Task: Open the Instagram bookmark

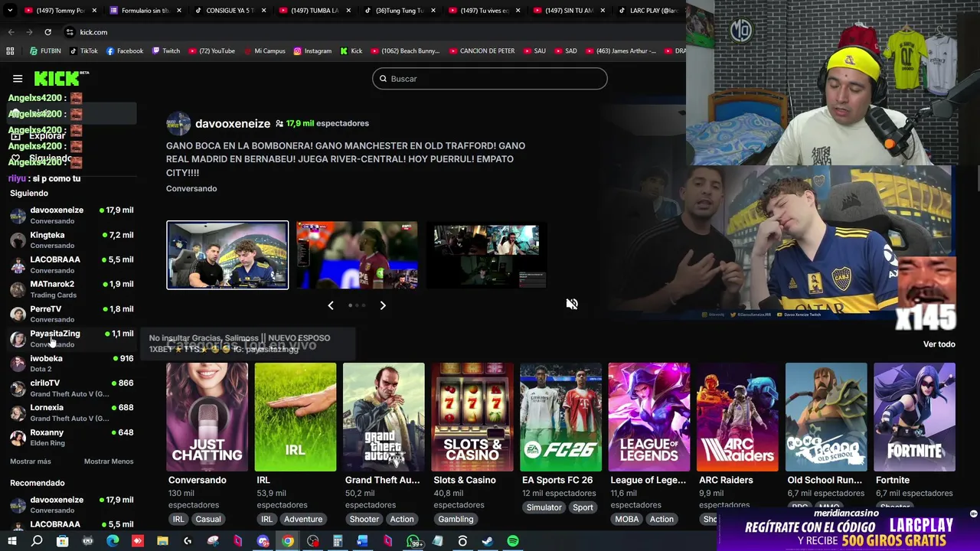Action: pos(312,51)
